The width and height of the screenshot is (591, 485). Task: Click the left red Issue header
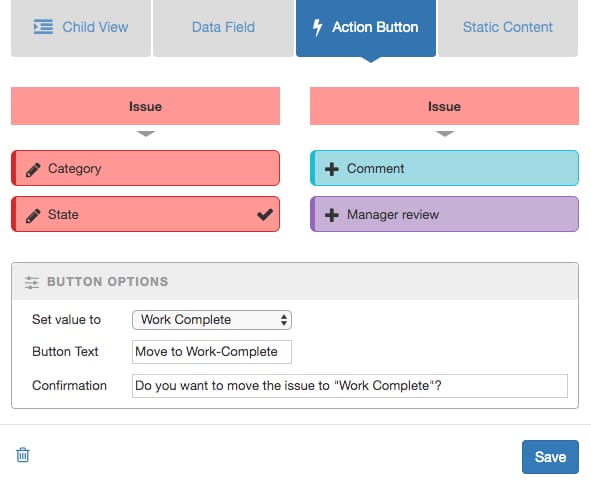(145, 106)
